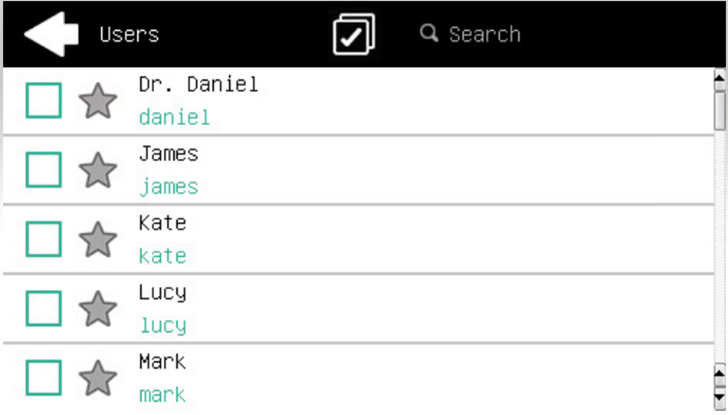Viewport: 728px width, 415px height.
Task: Click the star beside Mark
Action: 97,378
